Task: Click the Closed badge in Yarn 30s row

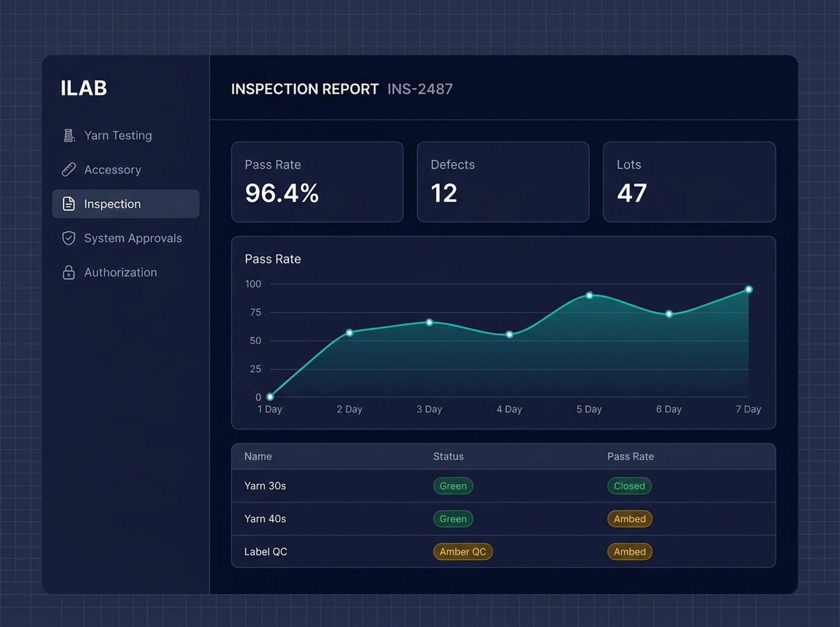Action: click(629, 486)
